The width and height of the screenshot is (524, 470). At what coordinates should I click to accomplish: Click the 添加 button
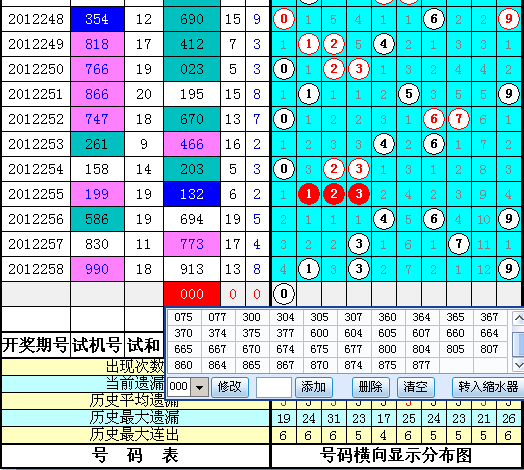tap(313, 387)
